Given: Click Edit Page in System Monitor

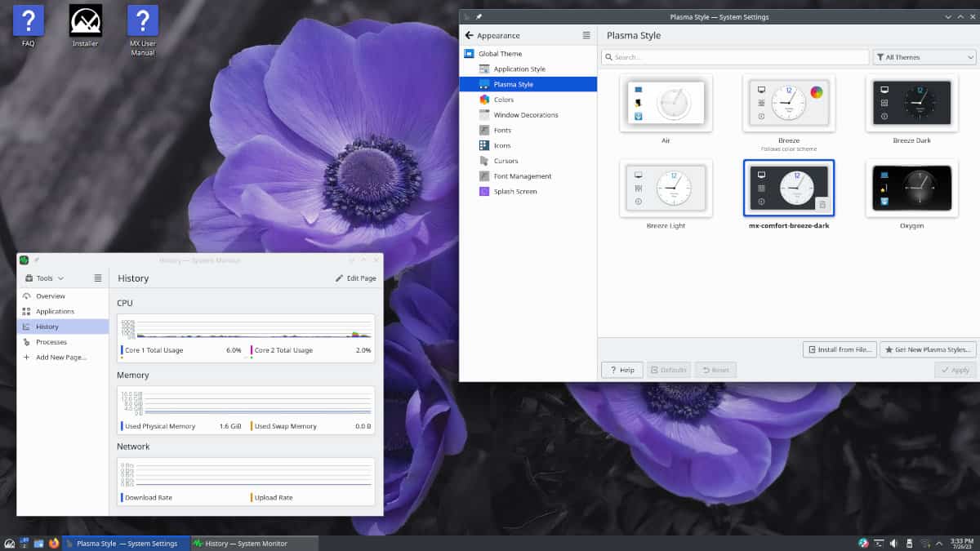Looking at the screenshot, I should click(355, 278).
